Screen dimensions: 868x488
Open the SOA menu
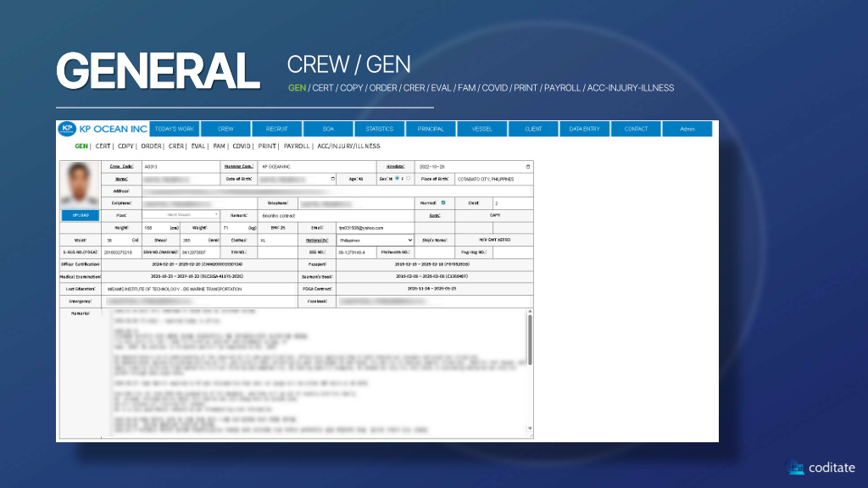point(328,129)
